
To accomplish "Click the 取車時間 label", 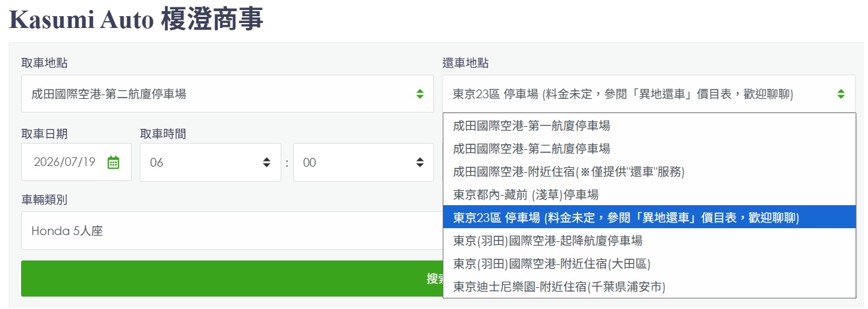I will pos(163,134).
